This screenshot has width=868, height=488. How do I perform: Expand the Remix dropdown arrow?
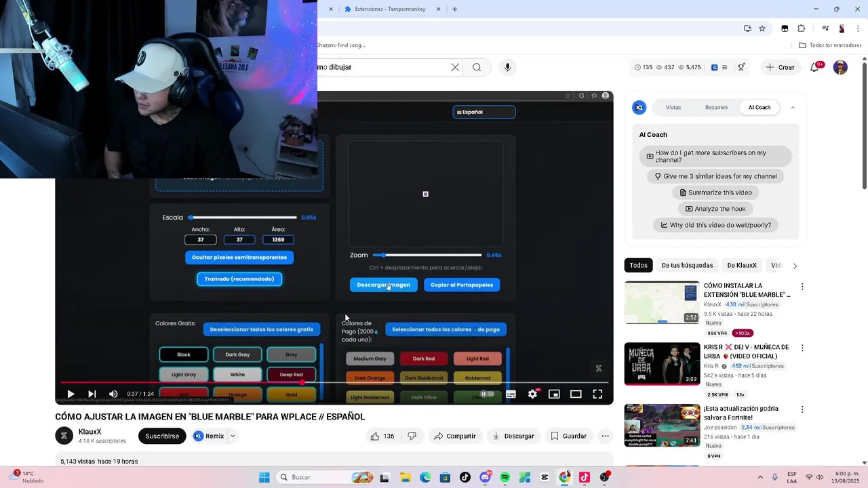233,436
